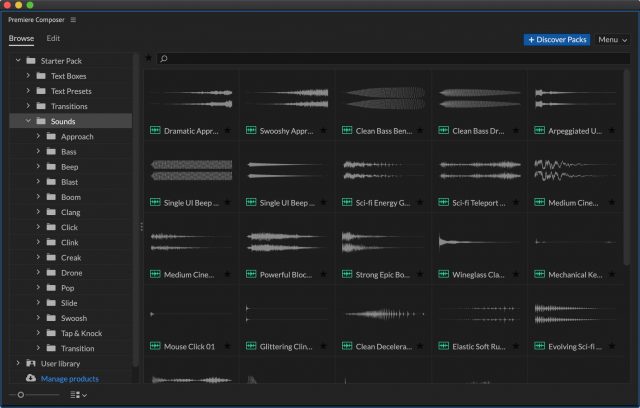Click the Discover Packs button
Image resolution: width=640 pixels, height=408 pixels.
(556, 40)
